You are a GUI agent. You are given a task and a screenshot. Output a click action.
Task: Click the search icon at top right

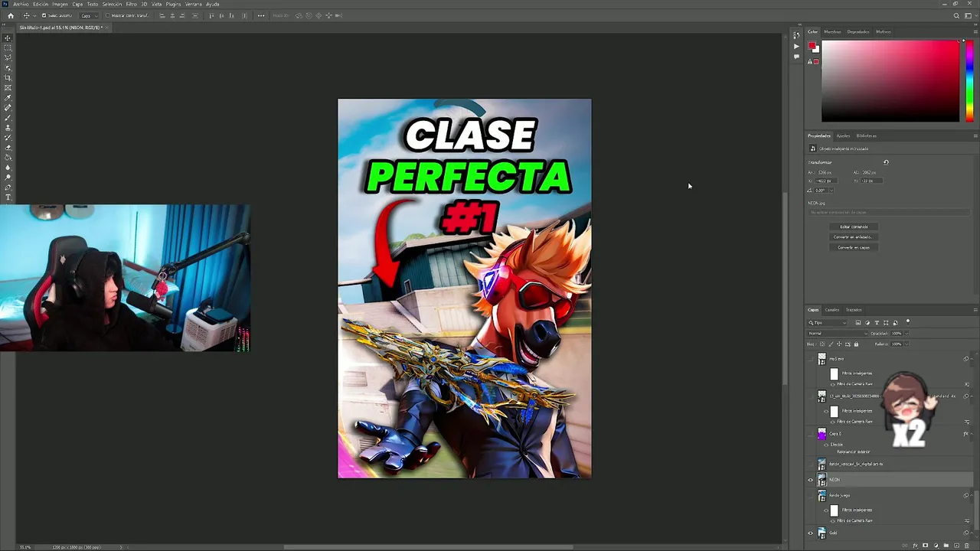[956, 15]
